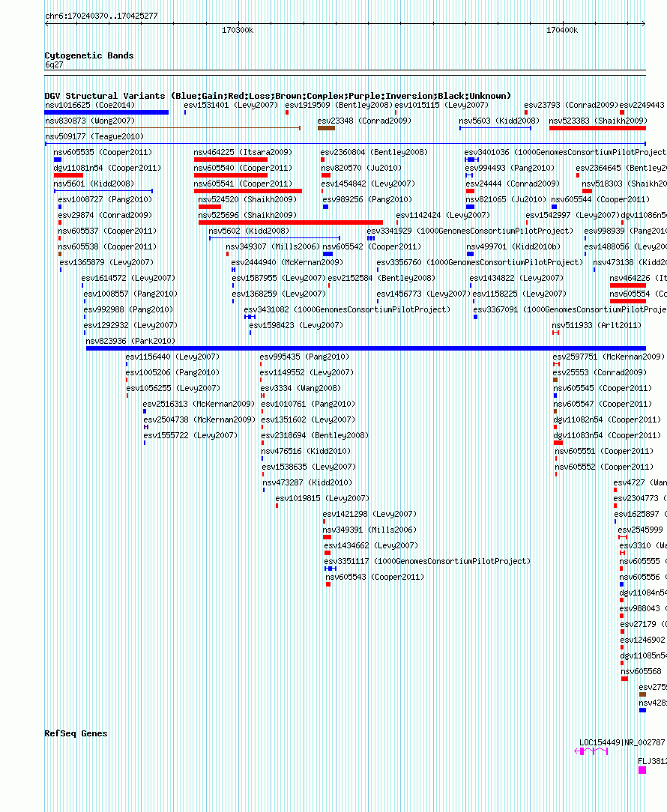667x812 pixels.
Task: Select esv1365879 (Levy2007) label
Action: click(x=106, y=263)
